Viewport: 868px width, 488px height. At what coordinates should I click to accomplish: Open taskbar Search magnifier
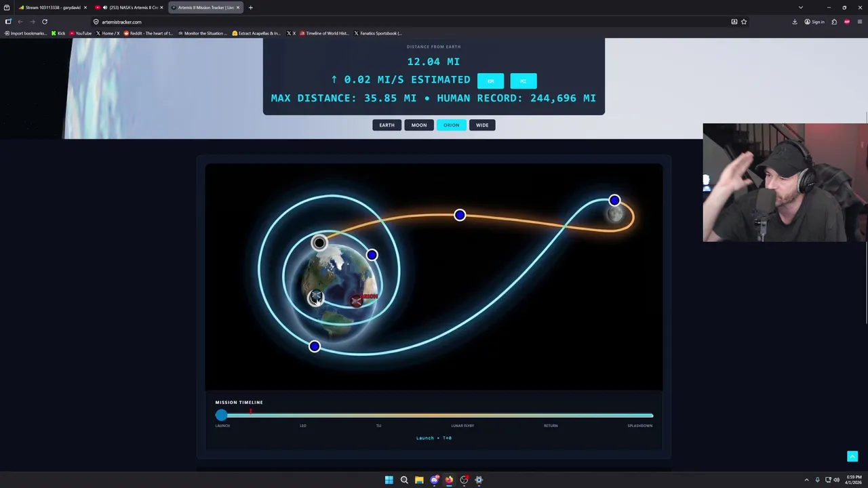404,480
